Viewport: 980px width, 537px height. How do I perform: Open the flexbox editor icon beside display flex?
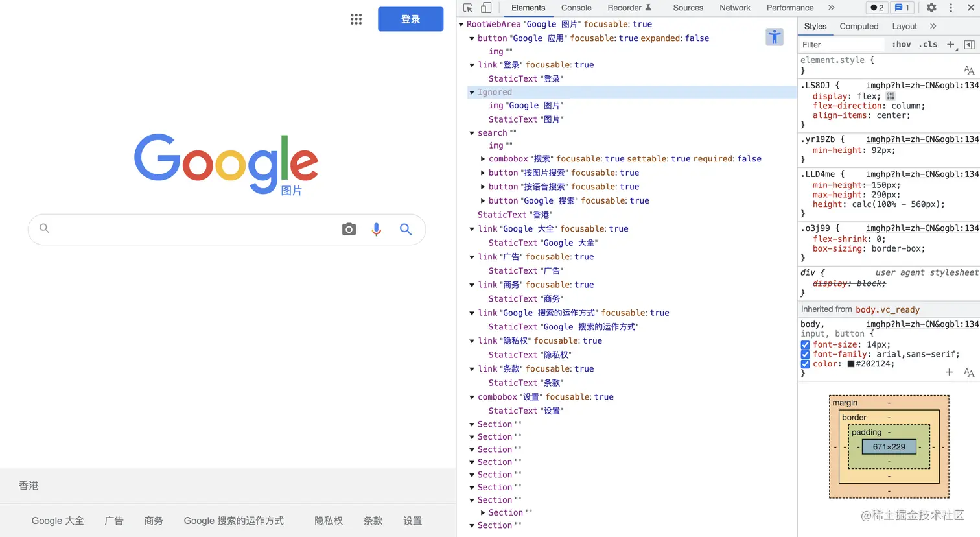[x=891, y=96]
